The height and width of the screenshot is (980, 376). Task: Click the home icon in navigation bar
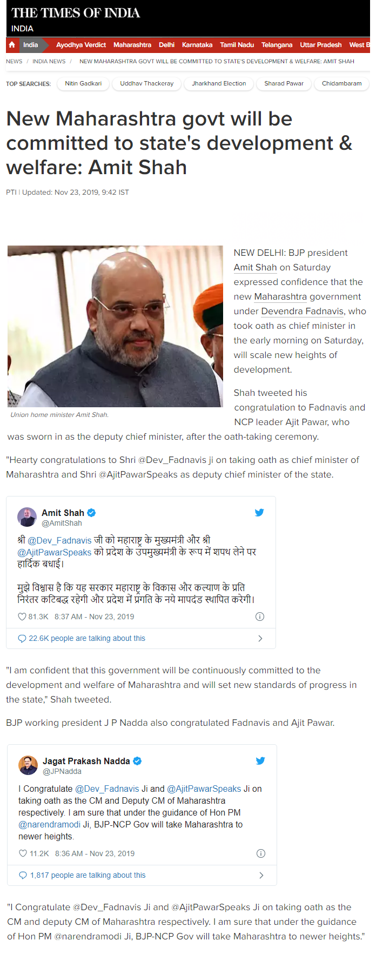[12, 45]
